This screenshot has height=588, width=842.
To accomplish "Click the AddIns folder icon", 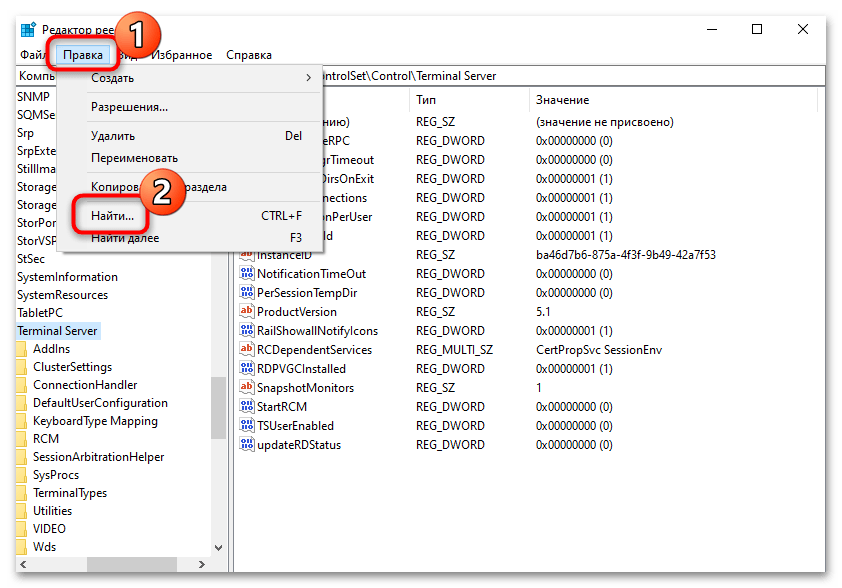I will coord(21,350).
